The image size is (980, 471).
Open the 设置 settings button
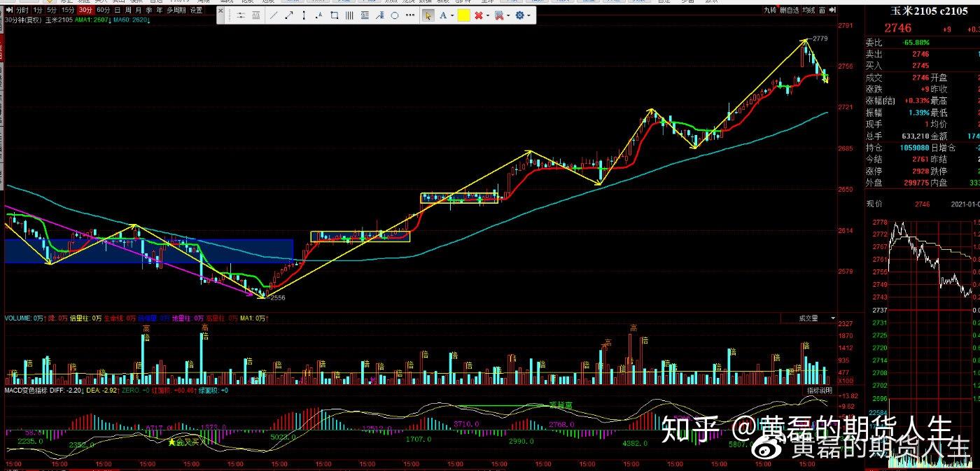(x=197, y=10)
